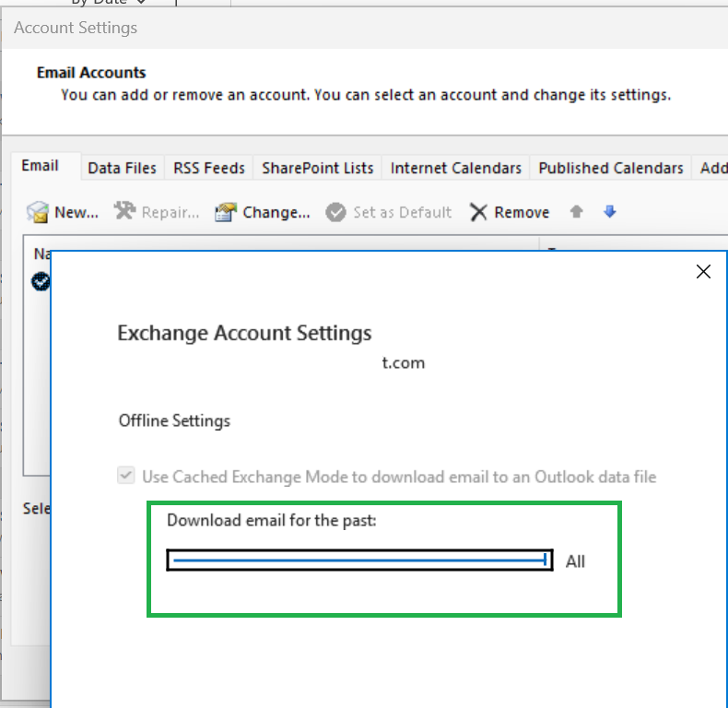Click the Repair... button label
Viewport: 728px width, 708px height.
pos(170,212)
